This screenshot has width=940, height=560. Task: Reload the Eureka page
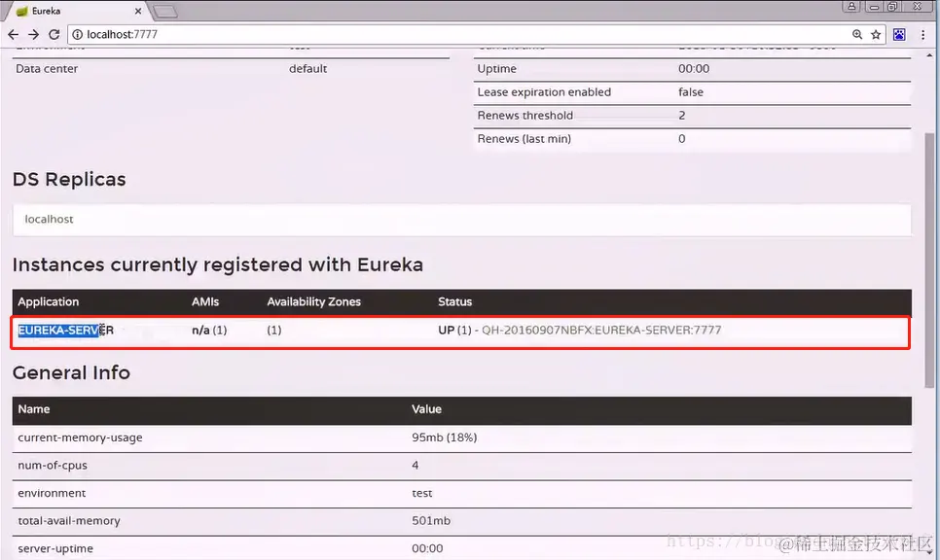click(x=54, y=35)
